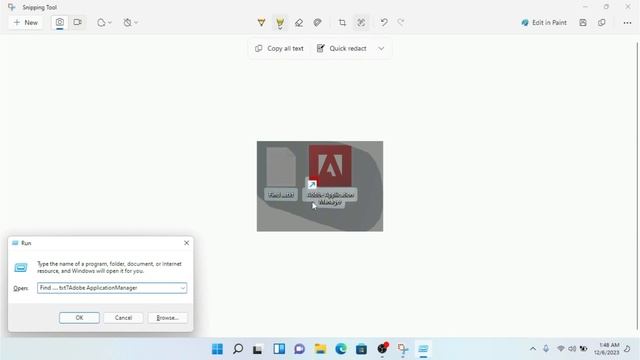This screenshot has width=640, height=360.
Task: Switch to Snip camera mode
Action: (x=60, y=22)
